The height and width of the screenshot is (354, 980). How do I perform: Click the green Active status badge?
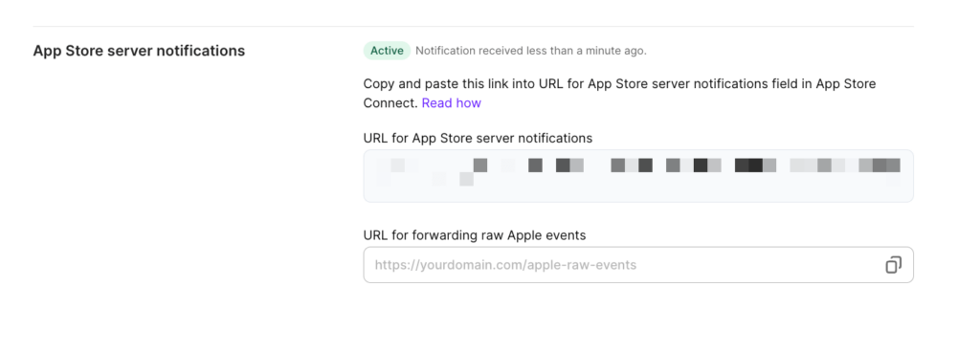tap(387, 51)
